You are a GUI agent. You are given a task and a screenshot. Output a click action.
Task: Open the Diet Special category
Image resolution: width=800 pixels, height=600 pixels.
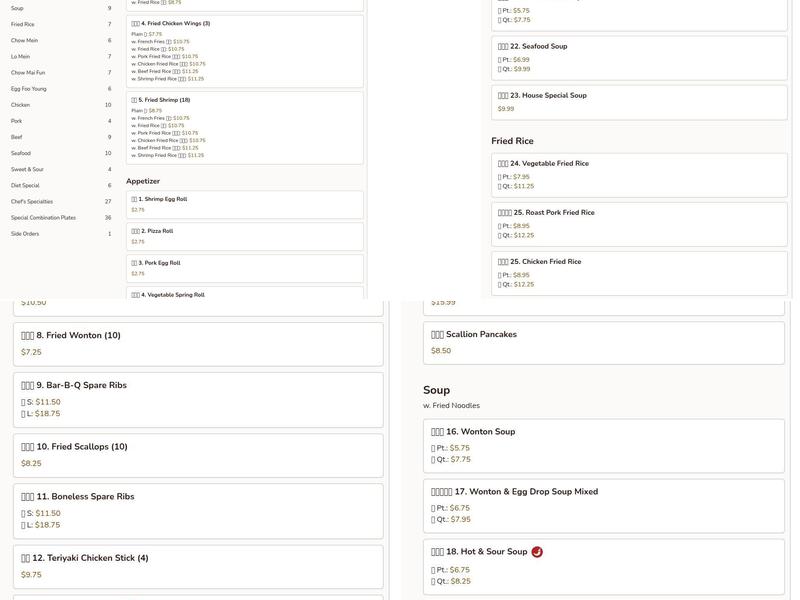tap(26, 186)
